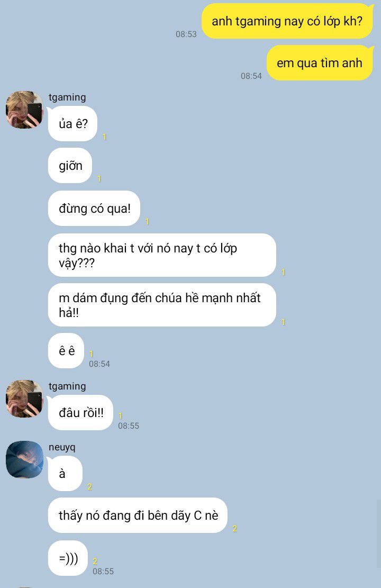Screen dimensions: 381x588
Task: Select the 'thấy nó đang đi bên dãy C nè' bubble
Action: pyautogui.click(x=138, y=515)
